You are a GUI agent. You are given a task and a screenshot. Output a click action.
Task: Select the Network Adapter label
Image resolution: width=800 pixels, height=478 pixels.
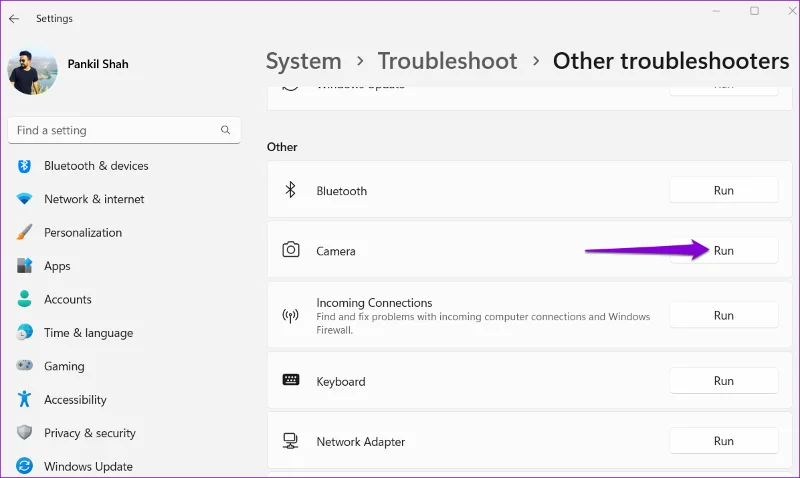(361, 442)
